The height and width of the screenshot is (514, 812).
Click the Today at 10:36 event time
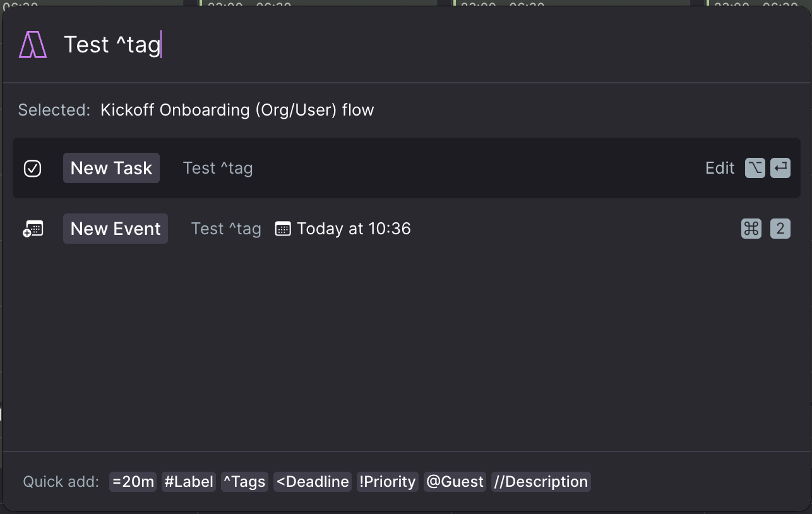coord(354,229)
